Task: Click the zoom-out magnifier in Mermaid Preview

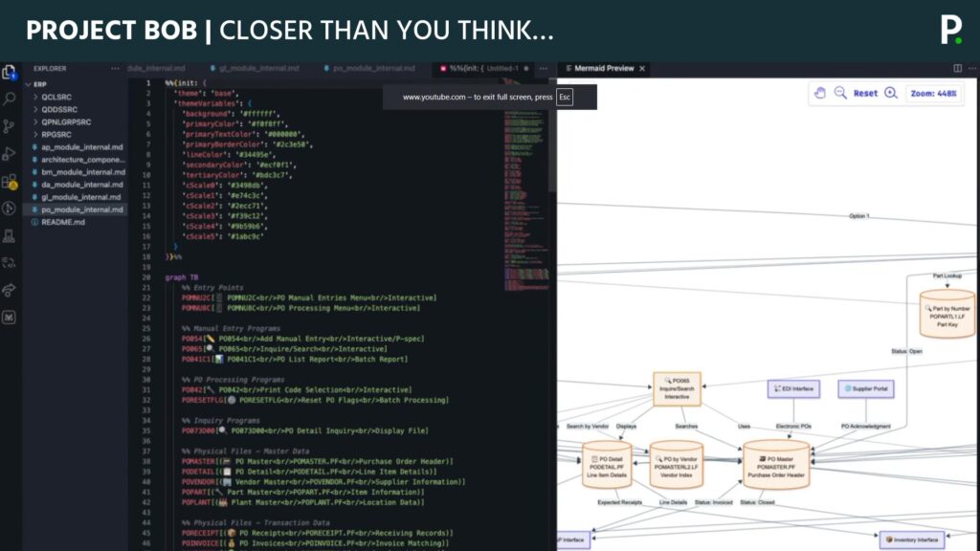Action: tap(839, 90)
